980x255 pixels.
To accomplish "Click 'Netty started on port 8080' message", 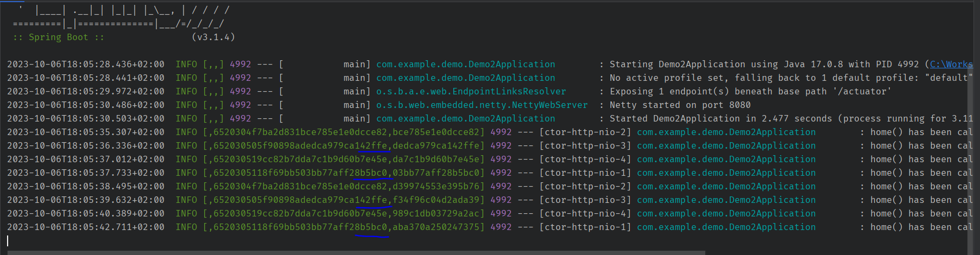I will click(x=680, y=105).
